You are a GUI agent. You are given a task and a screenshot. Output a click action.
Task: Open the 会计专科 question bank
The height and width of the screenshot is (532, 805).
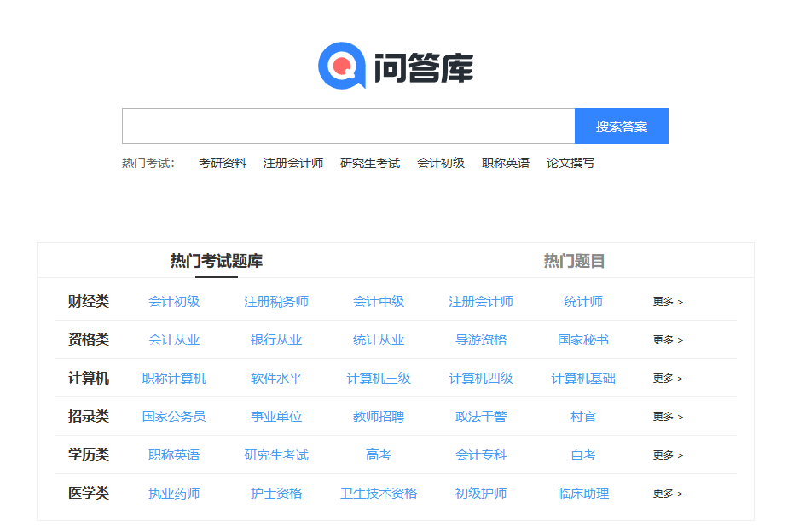[x=481, y=455]
